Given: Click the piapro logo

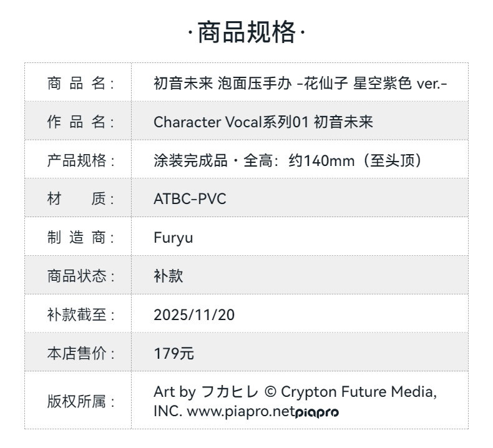Looking at the screenshot, I should tap(316, 412).
